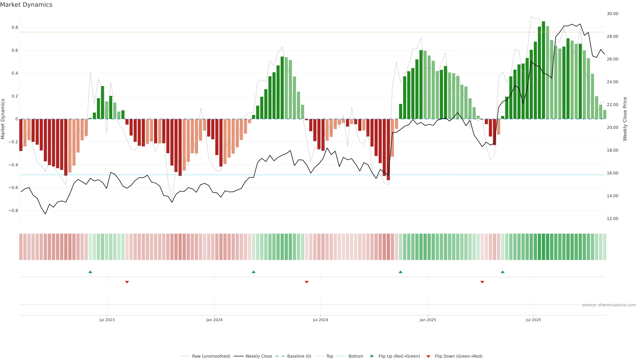The image size is (644, 362).
Task: Click the green flip-up triangle in early 2024
Action: click(x=254, y=272)
